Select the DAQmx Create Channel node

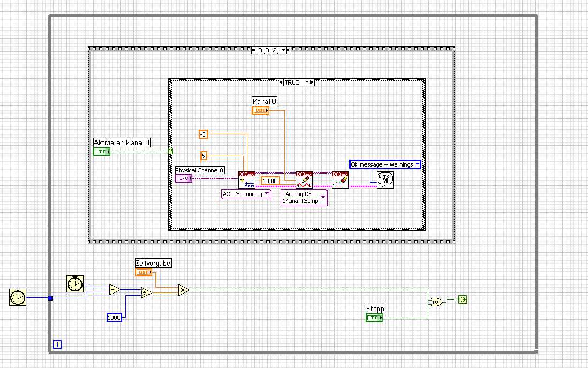coord(247,180)
